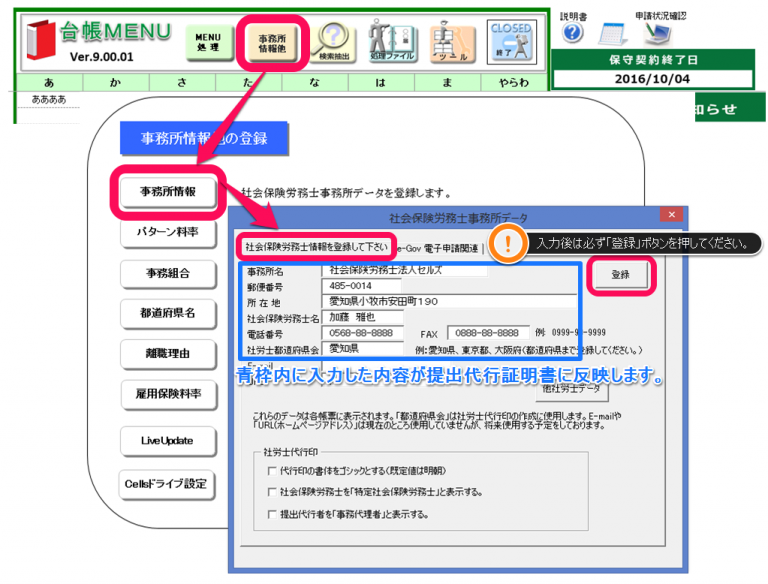Switch to 社会保険労務士情報を登録して下さい tab
This screenshot has width=768, height=584.
coord(316,247)
